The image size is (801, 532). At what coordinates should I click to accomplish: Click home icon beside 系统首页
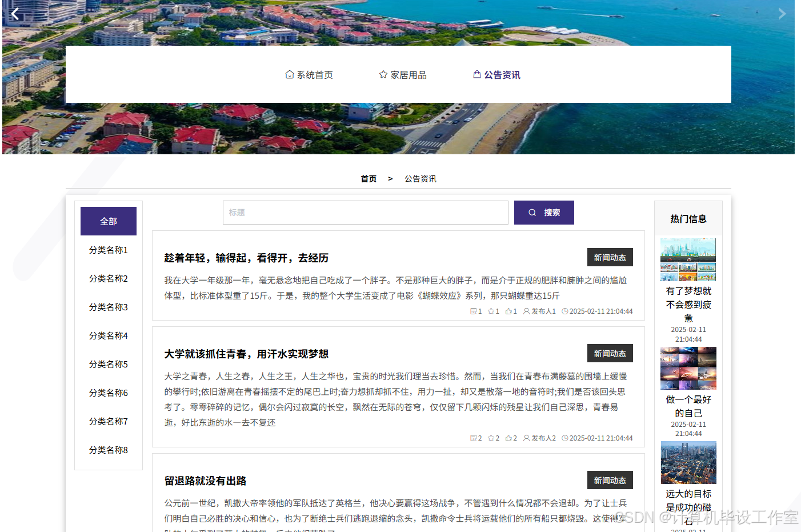click(x=290, y=75)
